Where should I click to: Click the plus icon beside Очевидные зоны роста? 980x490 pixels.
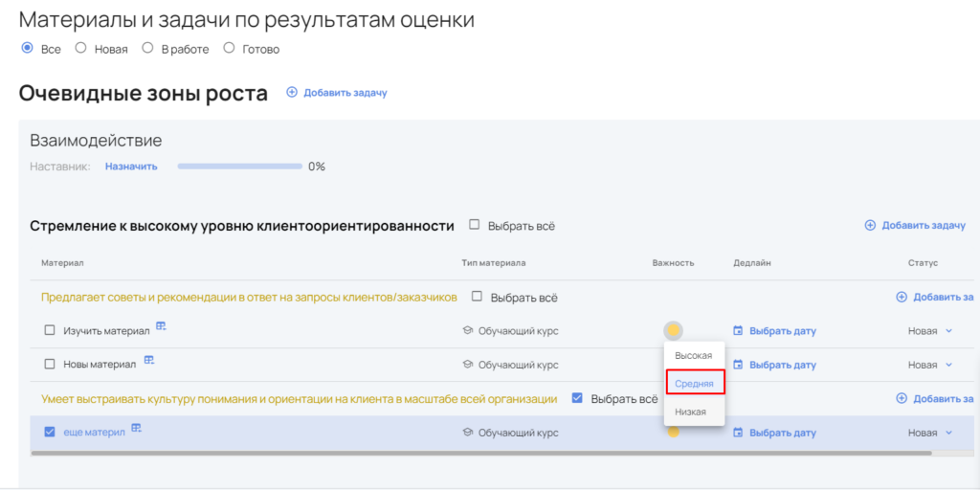coord(292,93)
